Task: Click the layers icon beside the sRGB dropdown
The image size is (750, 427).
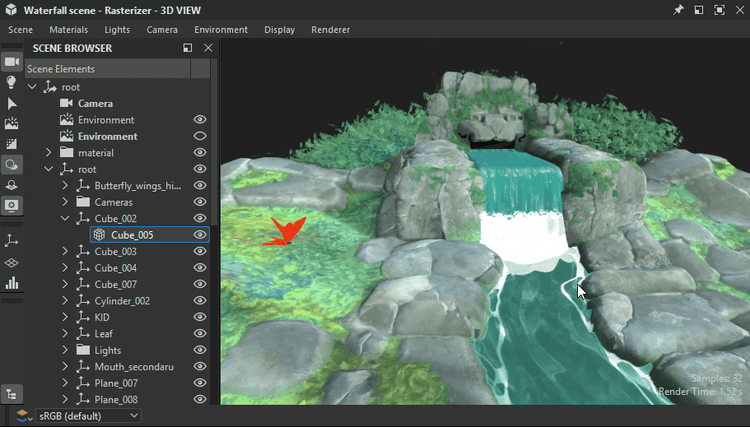Action: (x=22, y=416)
